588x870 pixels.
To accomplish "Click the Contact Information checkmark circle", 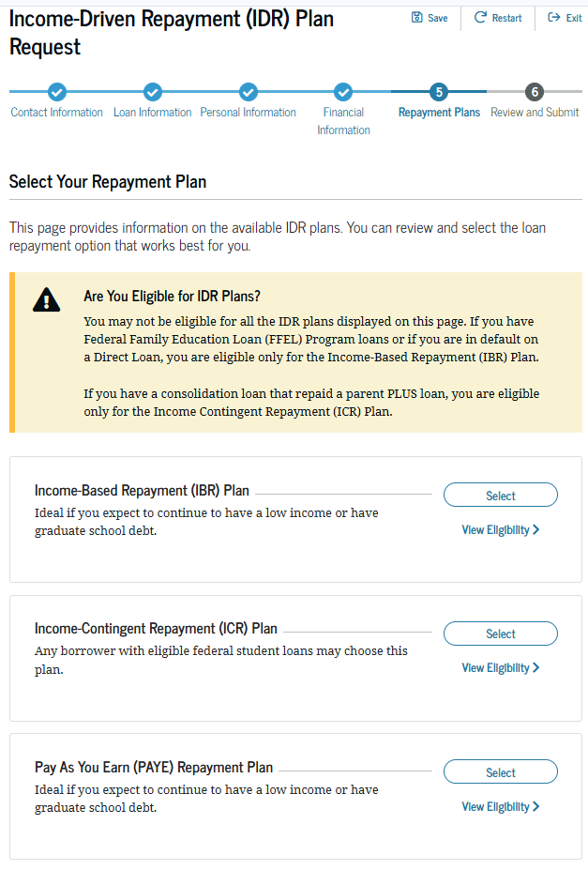I will [56, 92].
